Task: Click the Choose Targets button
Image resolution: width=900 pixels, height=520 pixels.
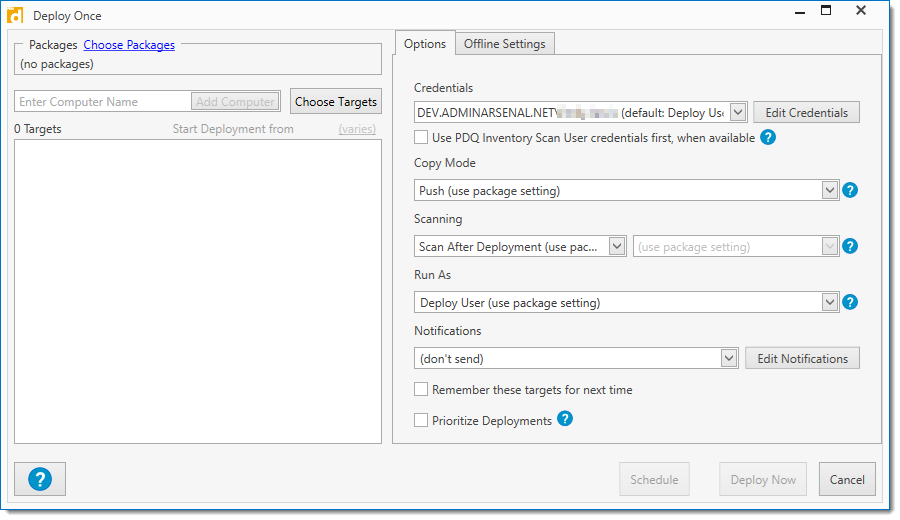Action: tap(336, 101)
